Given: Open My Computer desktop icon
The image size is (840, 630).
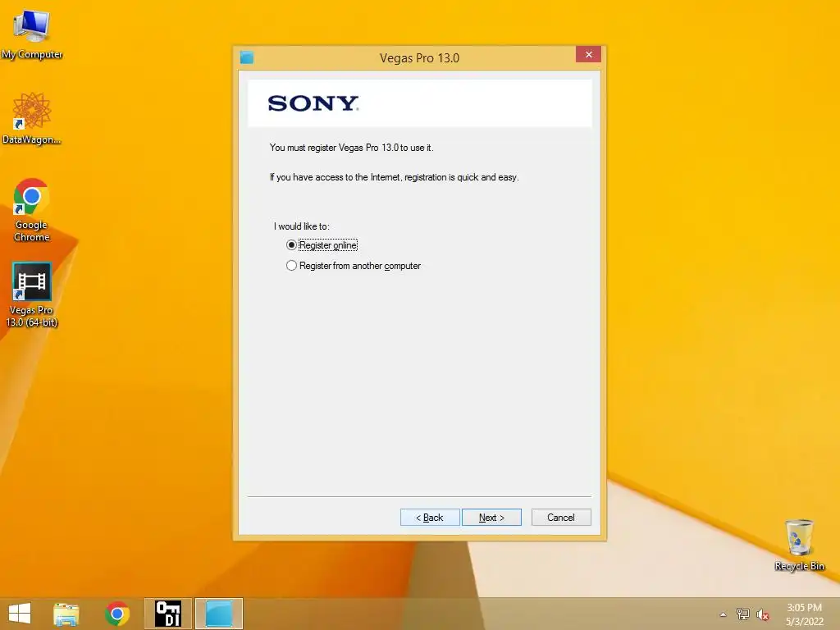Looking at the screenshot, I should click(32, 34).
